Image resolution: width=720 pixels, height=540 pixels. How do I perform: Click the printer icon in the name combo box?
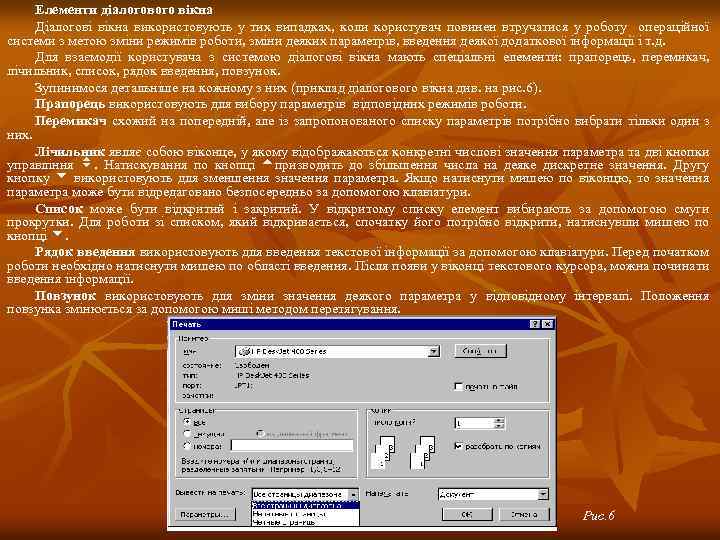(245, 351)
